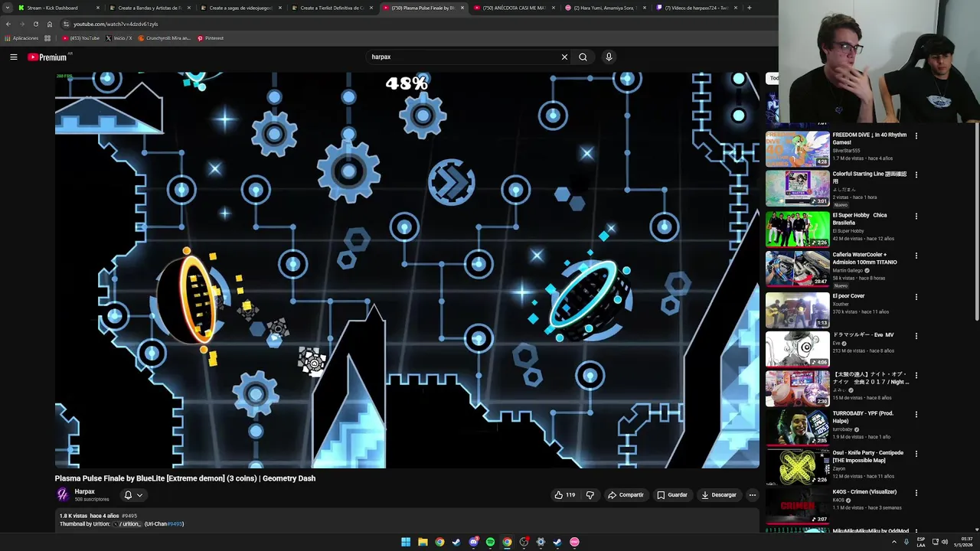Open browser home page icon
Screen dimensions: 980x551
pyautogui.click(x=50, y=24)
